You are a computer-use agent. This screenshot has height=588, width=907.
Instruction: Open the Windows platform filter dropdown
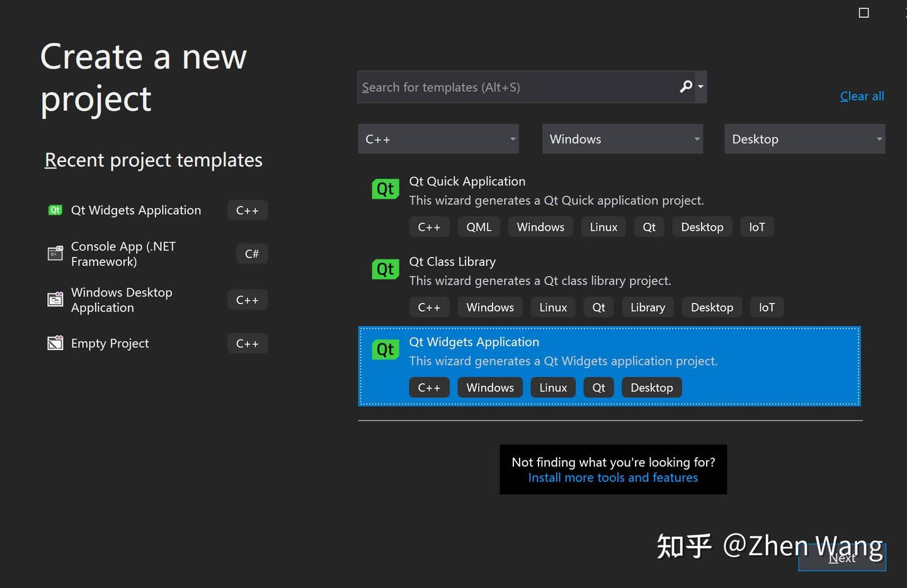tap(622, 139)
